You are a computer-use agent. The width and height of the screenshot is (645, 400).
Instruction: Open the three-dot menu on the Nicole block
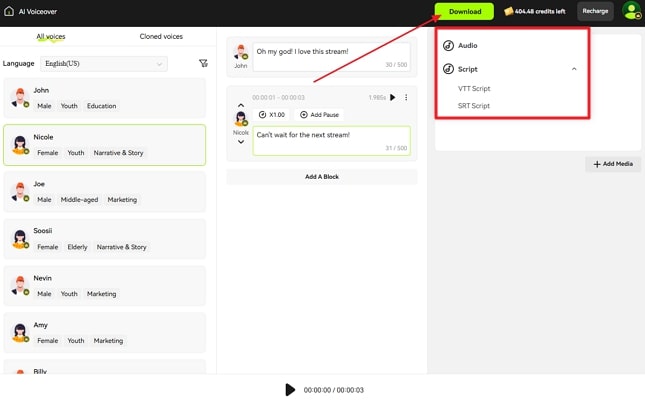(406, 98)
